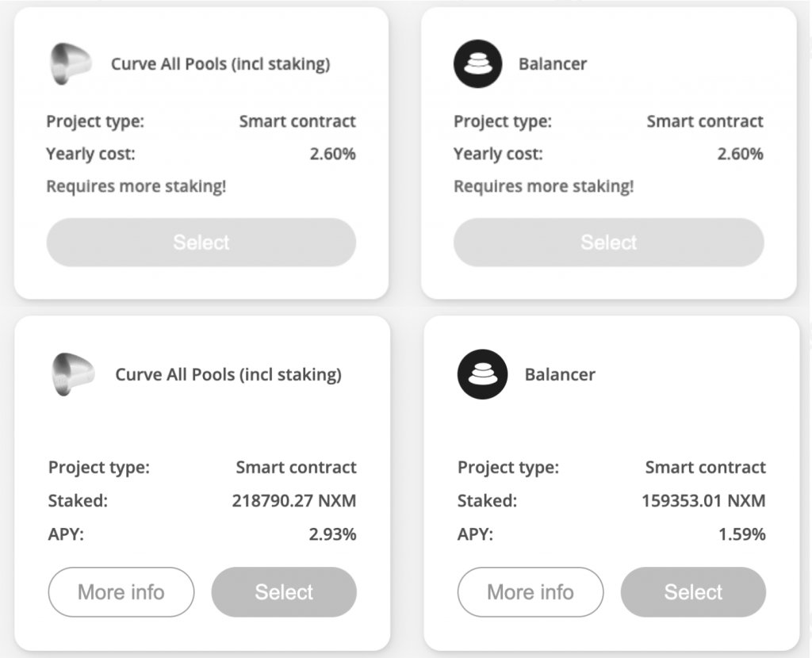Screen dimensions: 812x658
Task: Click the Balancer title in the staked card
Action: point(560,374)
